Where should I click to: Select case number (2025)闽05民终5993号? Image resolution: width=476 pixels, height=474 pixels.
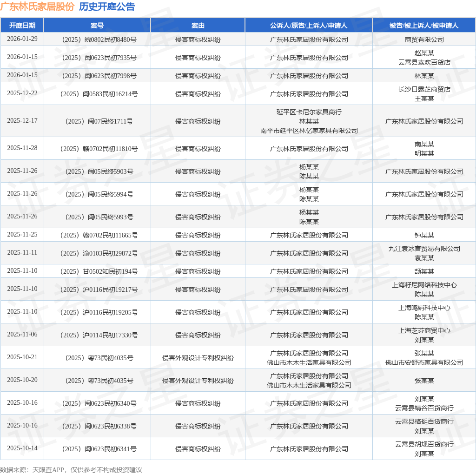coord(99,217)
